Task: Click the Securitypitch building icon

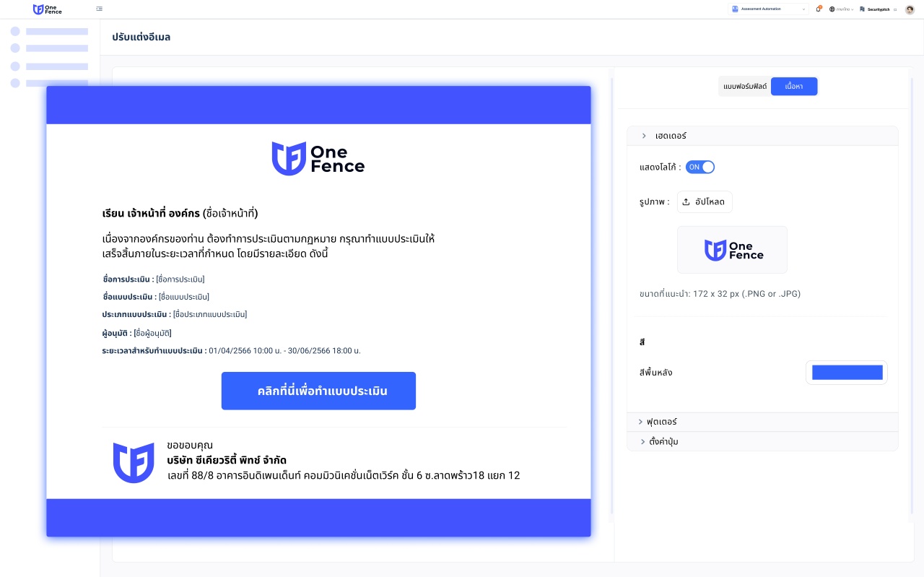Action: pyautogui.click(x=862, y=9)
